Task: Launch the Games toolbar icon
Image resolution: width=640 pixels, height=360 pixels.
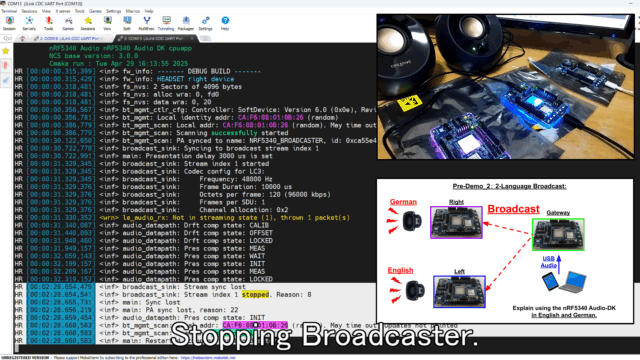Action: click(x=68, y=23)
